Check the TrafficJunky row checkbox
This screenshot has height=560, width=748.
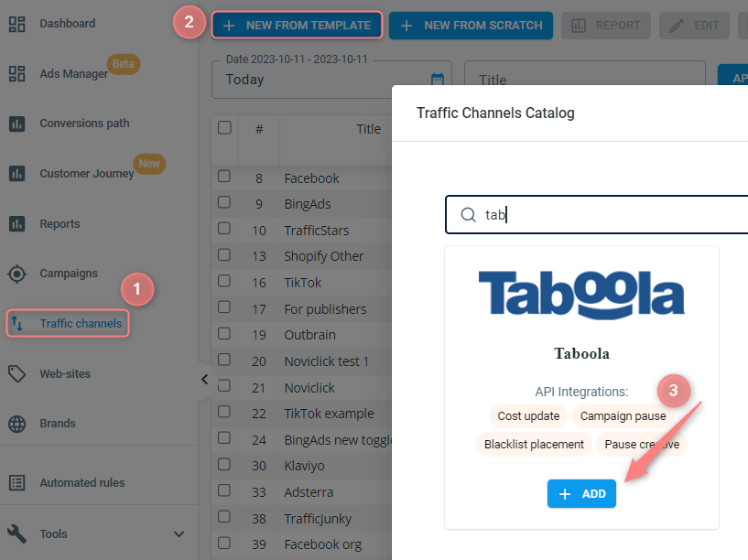coord(224,517)
